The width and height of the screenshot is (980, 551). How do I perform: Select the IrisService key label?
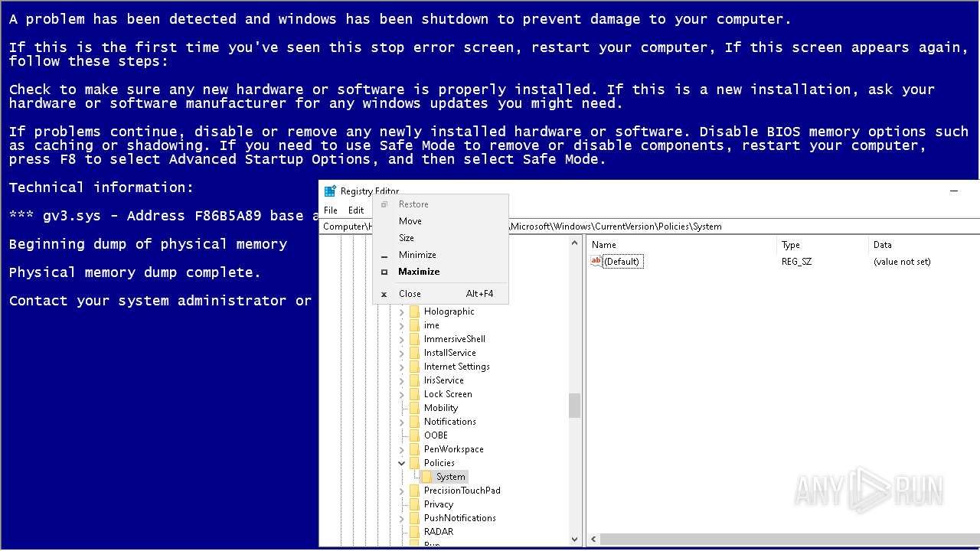point(444,380)
